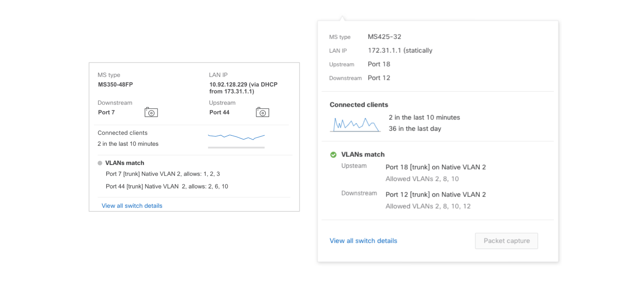Click '2 in the last 10 minutes' in left card
Viewport: 644px width, 294px height.
coord(128,144)
